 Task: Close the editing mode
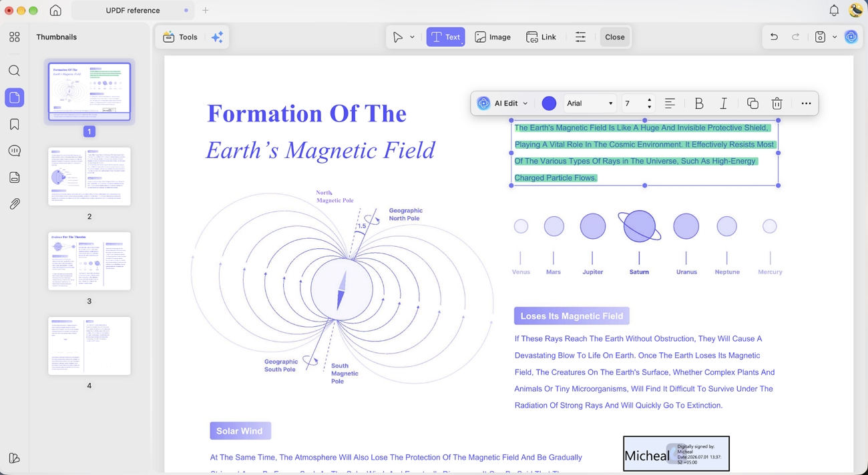[615, 37]
